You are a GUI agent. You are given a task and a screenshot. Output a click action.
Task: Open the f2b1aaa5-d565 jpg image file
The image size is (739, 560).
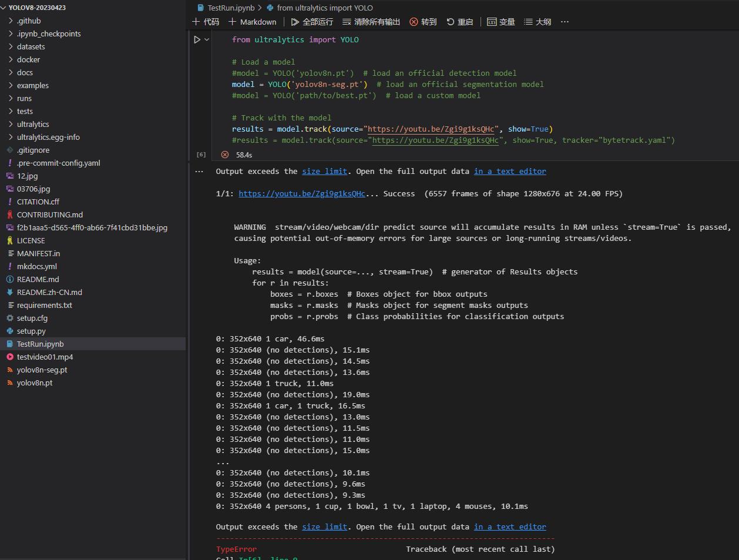[92, 227]
